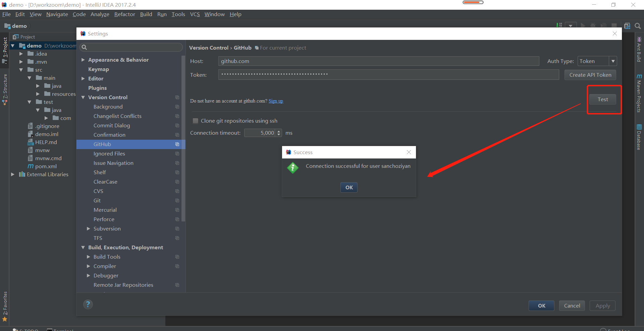Enable Clone git repositories using ssh
644x331 pixels.
click(195, 121)
